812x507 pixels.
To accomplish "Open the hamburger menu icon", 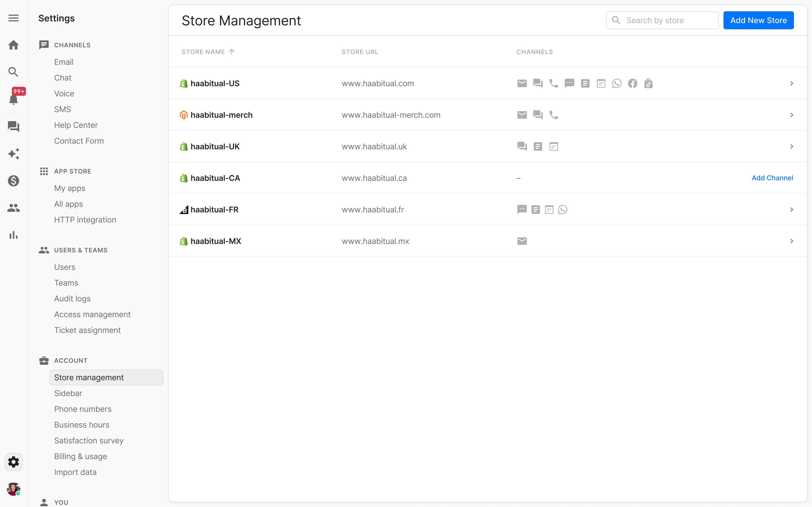I will (x=14, y=18).
